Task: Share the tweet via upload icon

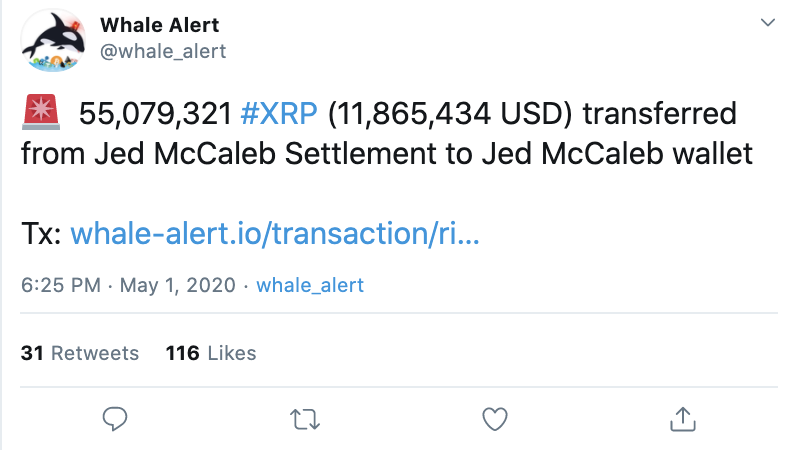Action: point(683,419)
